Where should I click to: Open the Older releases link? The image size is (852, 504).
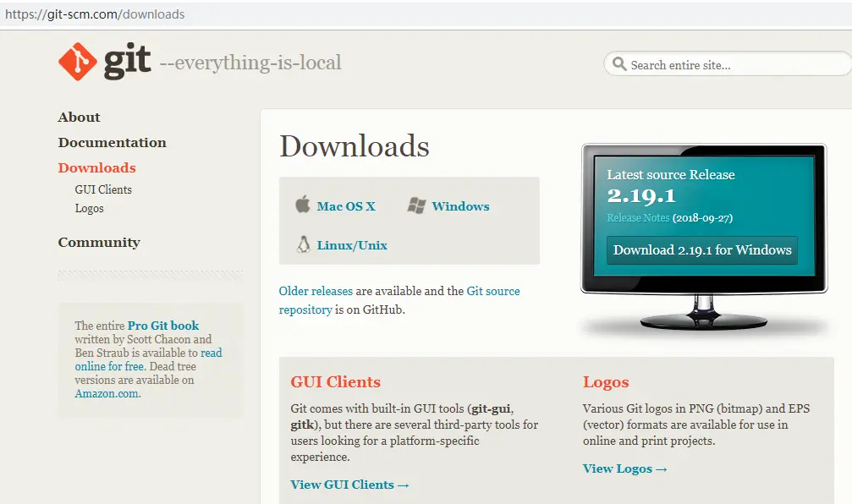316,291
